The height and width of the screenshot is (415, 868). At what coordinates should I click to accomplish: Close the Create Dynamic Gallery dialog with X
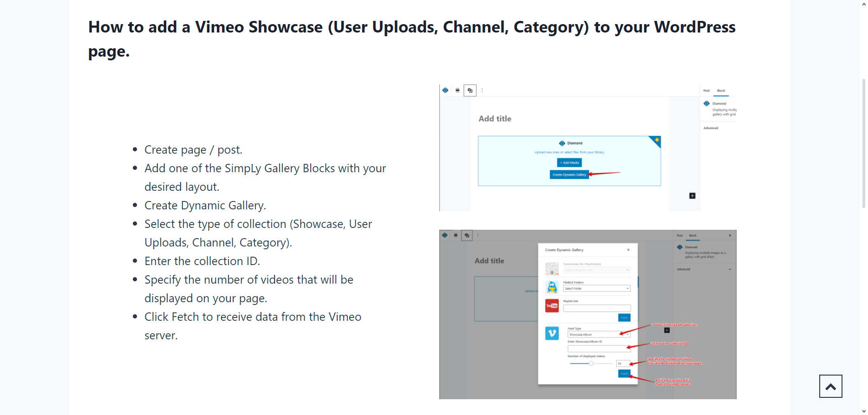tap(628, 250)
